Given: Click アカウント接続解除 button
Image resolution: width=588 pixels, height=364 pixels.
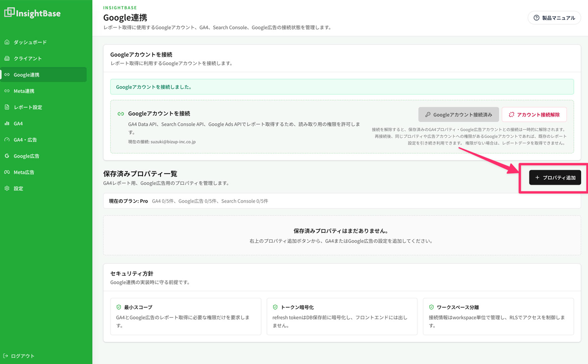Looking at the screenshot, I should [534, 115].
